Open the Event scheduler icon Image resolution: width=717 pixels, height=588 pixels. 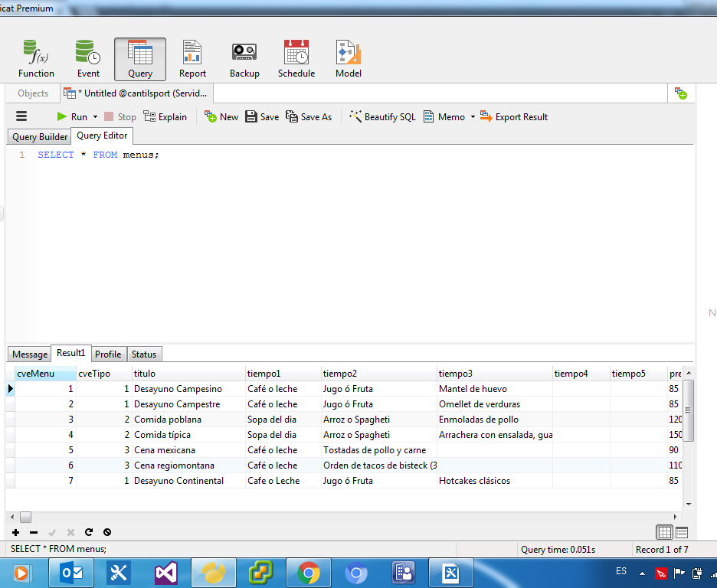[88, 59]
